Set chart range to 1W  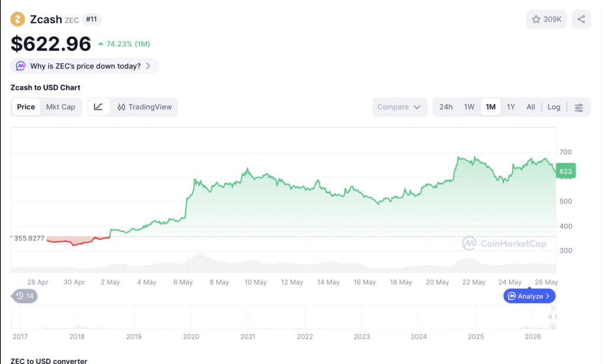(469, 107)
